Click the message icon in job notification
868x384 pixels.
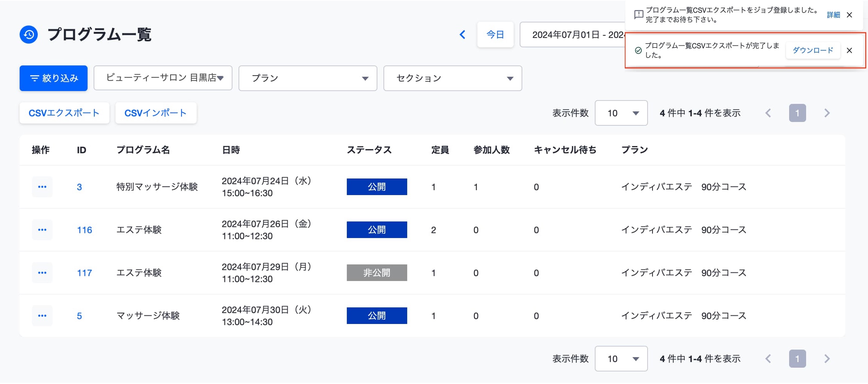[x=638, y=15]
